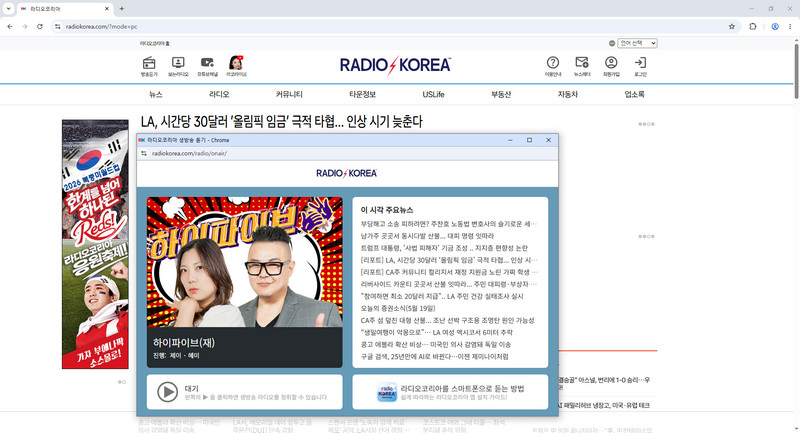The image size is (800, 433).
Task: Click the 하이파이브(재) program title
Action: [184, 343]
